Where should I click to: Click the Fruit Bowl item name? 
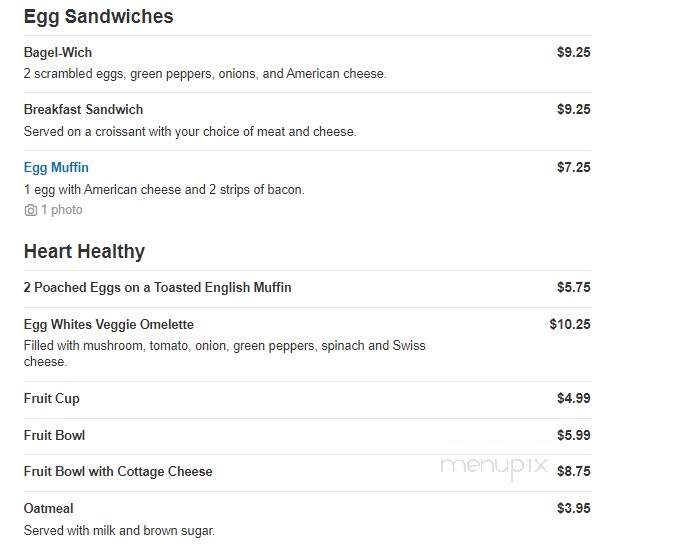click(55, 436)
